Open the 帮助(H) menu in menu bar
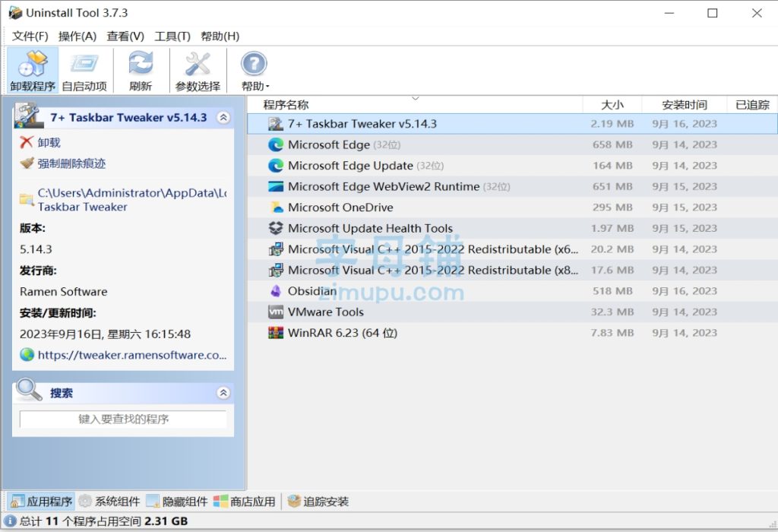This screenshot has height=532, width=778. click(x=220, y=36)
